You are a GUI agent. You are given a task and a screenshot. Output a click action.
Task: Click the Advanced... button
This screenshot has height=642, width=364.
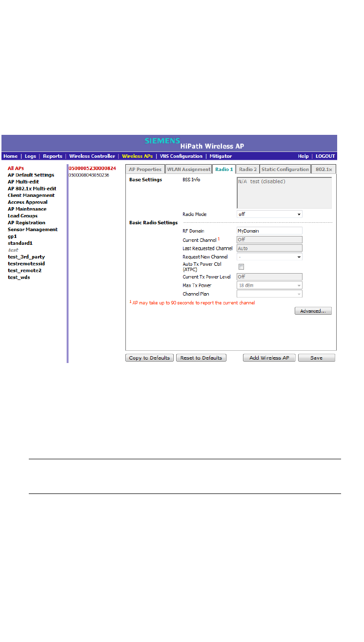(313, 311)
